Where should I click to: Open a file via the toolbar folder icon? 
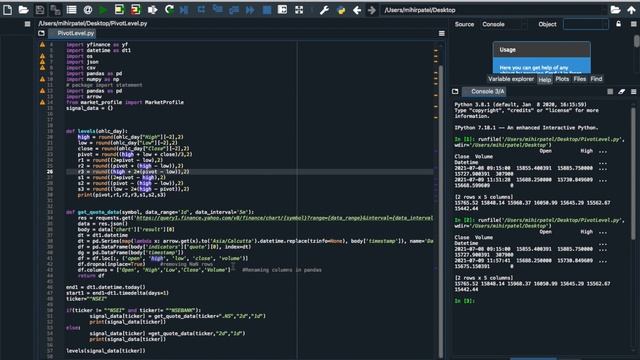24,10
